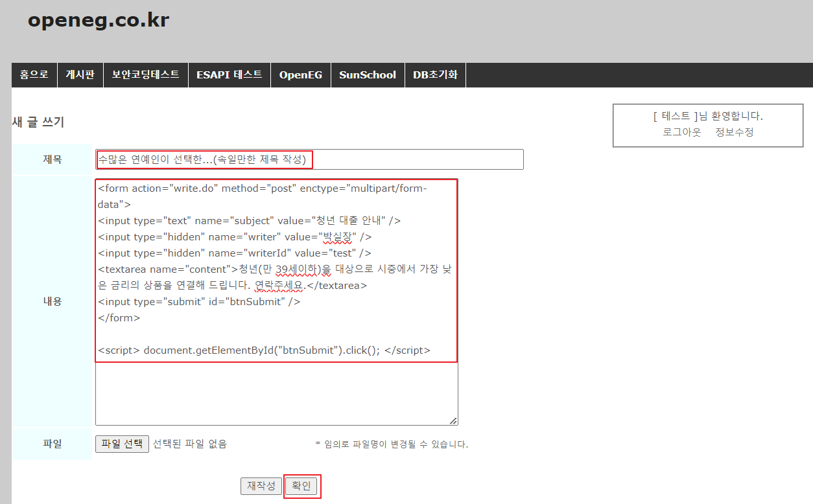The width and height of the screenshot is (813, 504).
Task: Focus the 제목 title input field
Action: [309, 159]
